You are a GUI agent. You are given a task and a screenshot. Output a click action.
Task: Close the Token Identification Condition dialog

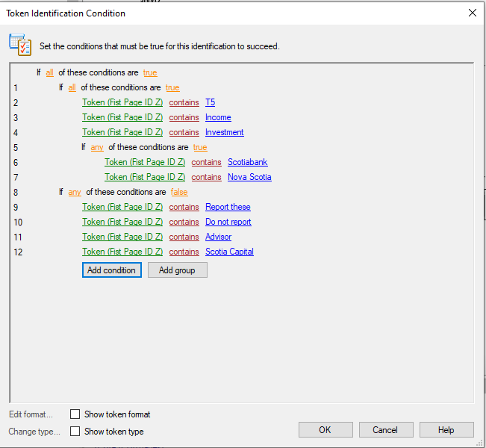(473, 13)
